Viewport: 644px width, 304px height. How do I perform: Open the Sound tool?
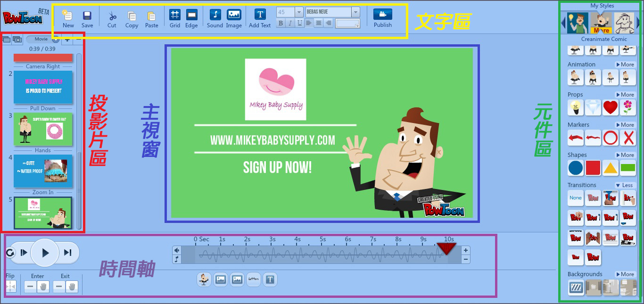215,15
